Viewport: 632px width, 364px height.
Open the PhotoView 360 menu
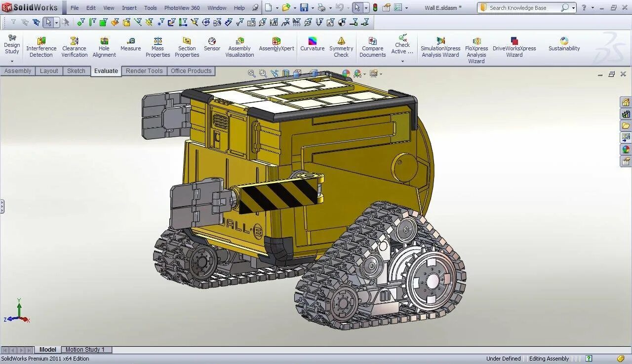pos(182,8)
